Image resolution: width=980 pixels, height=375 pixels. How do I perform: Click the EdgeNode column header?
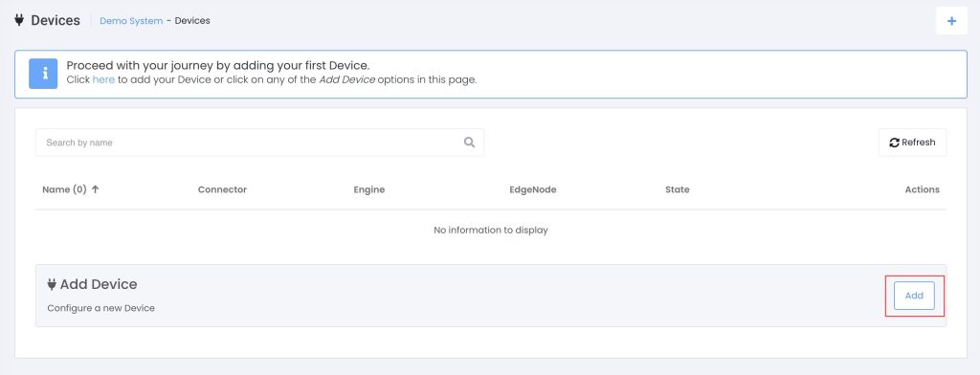[x=533, y=189]
